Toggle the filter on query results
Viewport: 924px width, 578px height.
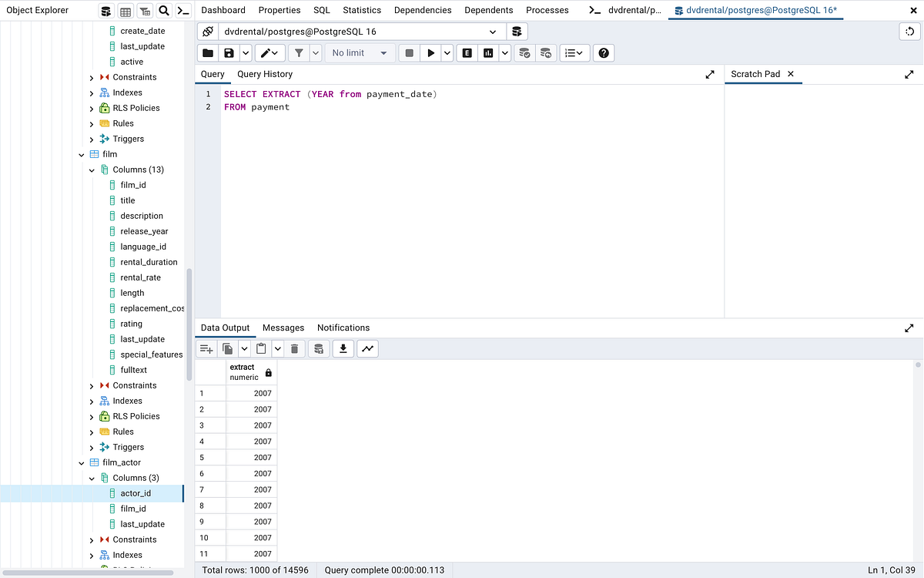click(300, 52)
